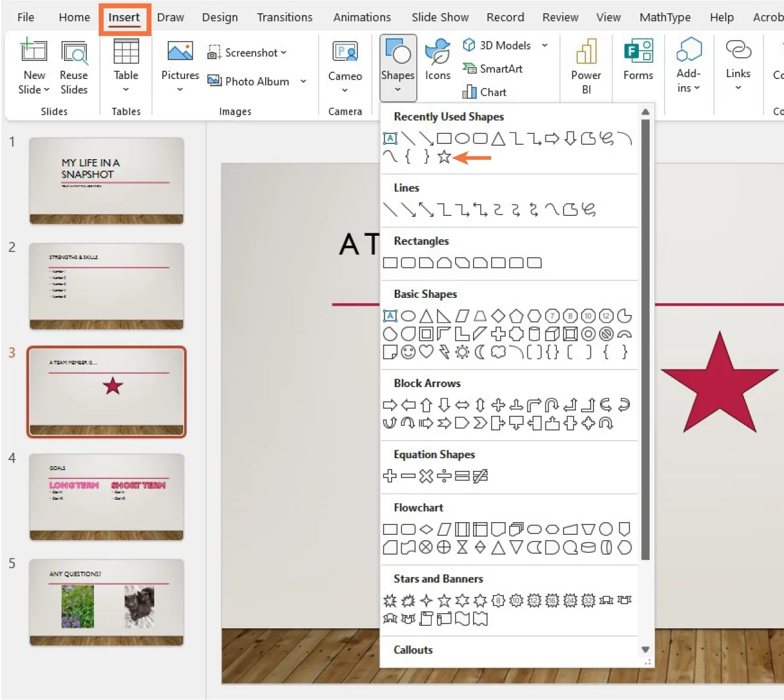Open the Power BI tool
784x700 pixels.
point(585,66)
